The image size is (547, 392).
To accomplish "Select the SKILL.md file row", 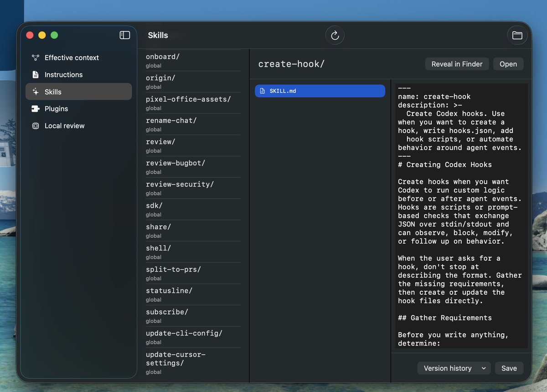I will (x=320, y=91).
